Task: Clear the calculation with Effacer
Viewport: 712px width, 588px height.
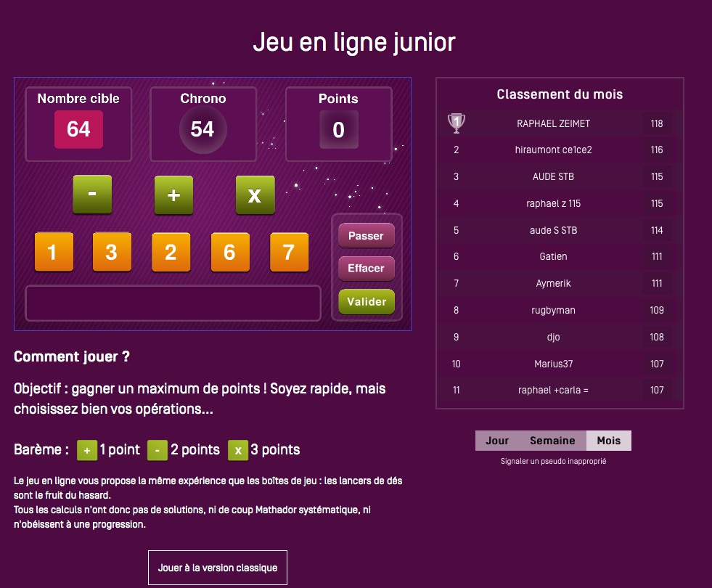Action: point(366,269)
